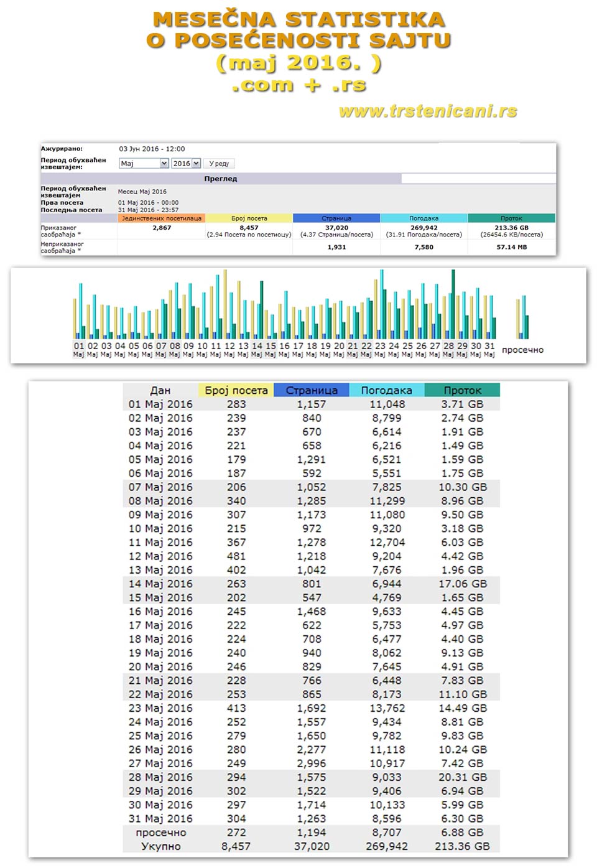Click the 31 Мај label under chart

coord(489,350)
